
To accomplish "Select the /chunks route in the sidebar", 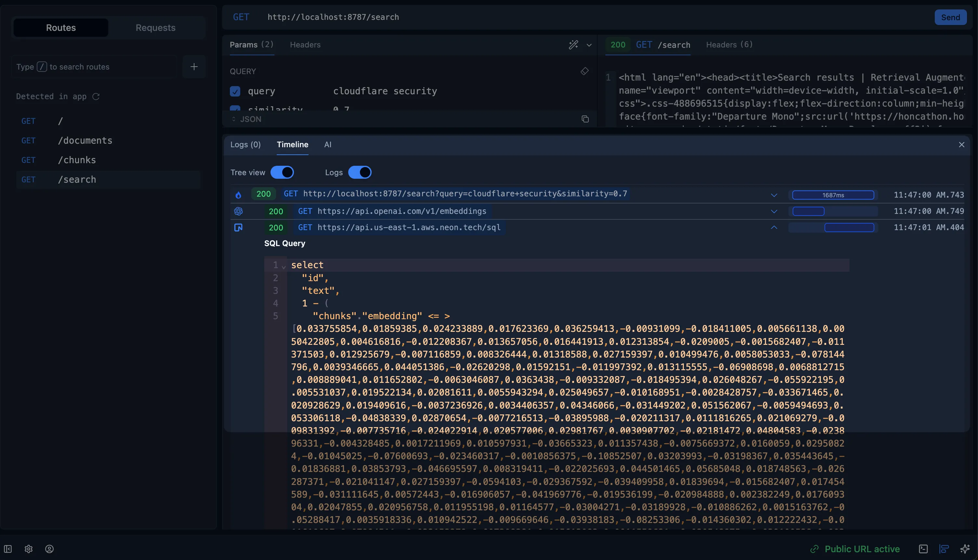I will pyautogui.click(x=77, y=160).
